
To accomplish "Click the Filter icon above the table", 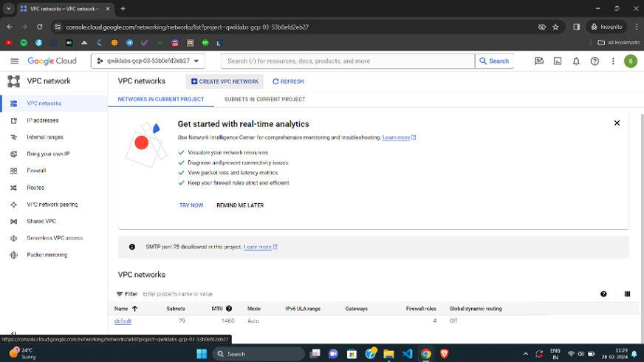I will pos(120,294).
